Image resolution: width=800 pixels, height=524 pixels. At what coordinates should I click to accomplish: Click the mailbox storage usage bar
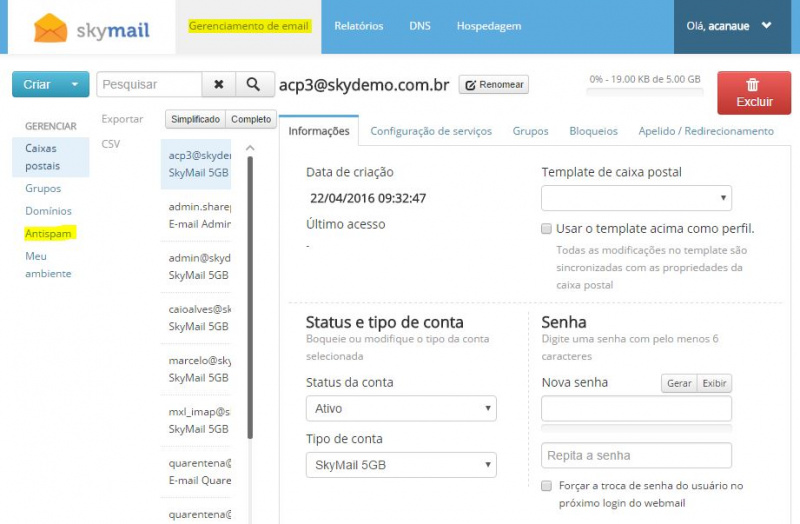pyautogui.click(x=645, y=92)
